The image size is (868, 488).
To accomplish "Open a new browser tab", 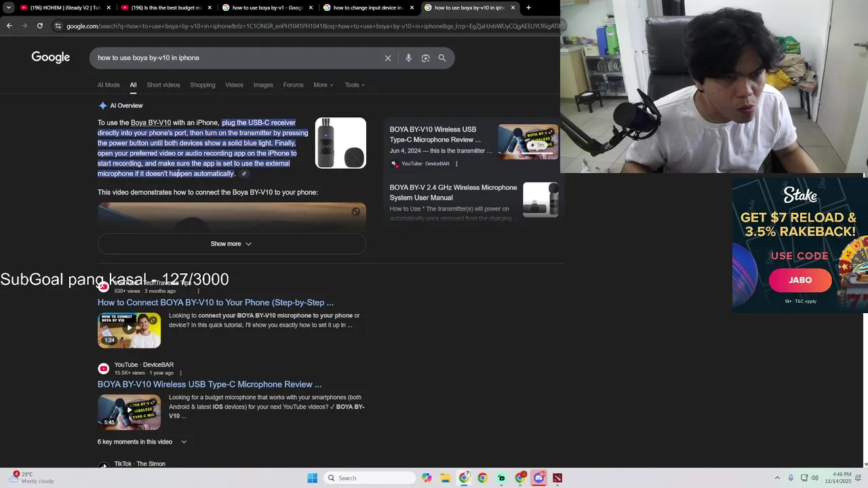I will (528, 7).
